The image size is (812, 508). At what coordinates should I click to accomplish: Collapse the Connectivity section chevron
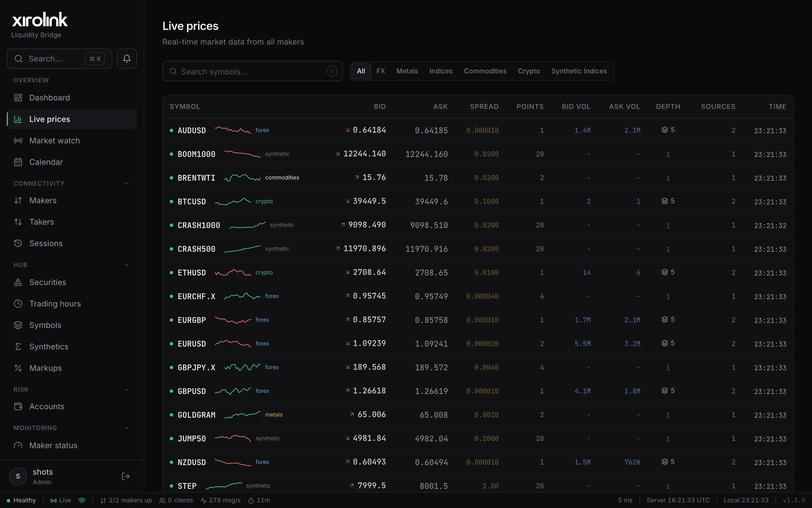[127, 183]
